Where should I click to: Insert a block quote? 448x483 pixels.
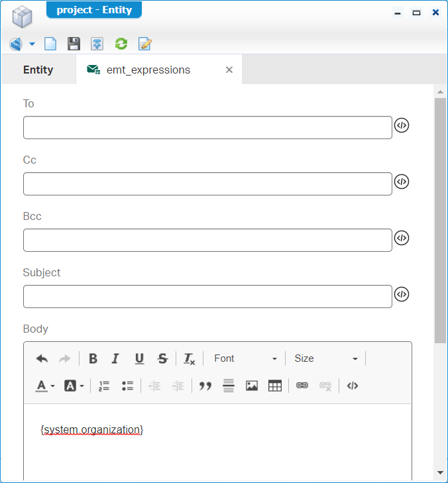tap(205, 386)
